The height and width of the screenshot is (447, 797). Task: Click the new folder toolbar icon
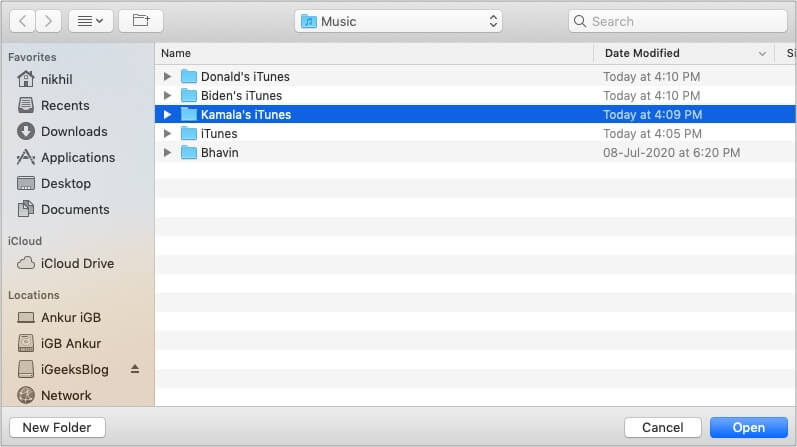[141, 21]
